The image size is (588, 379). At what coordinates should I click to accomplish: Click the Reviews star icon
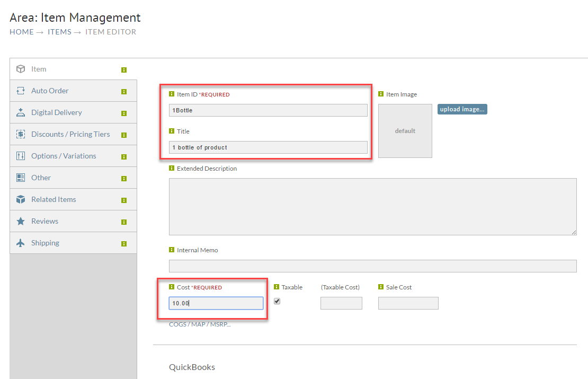[x=21, y=221]
